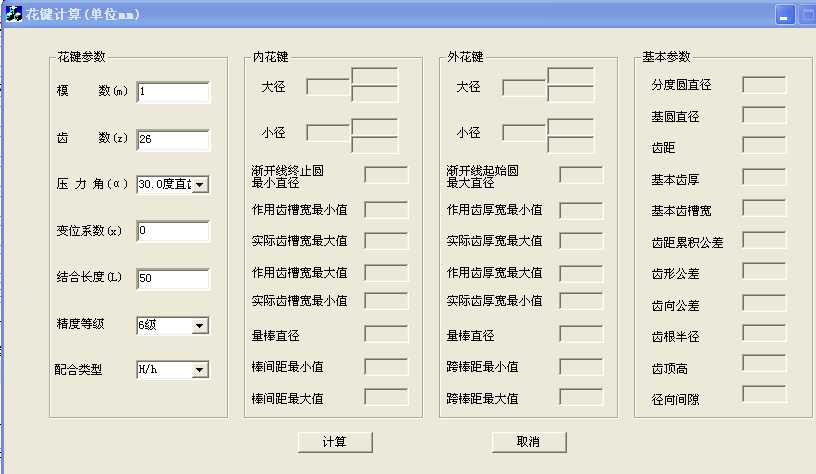This screenshot has width=816, height=474.
Task: Click the 实际齿槽宽最大值 output field
Action: 387,240
